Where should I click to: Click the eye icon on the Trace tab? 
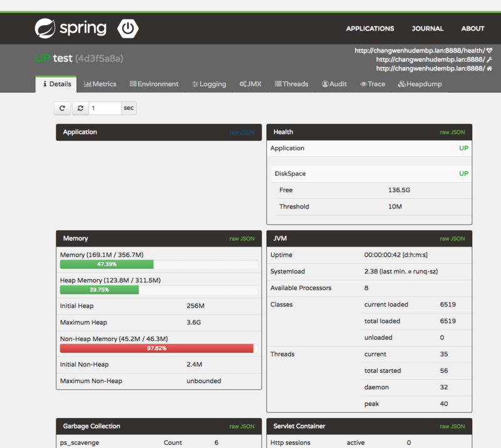click(363, 84)
